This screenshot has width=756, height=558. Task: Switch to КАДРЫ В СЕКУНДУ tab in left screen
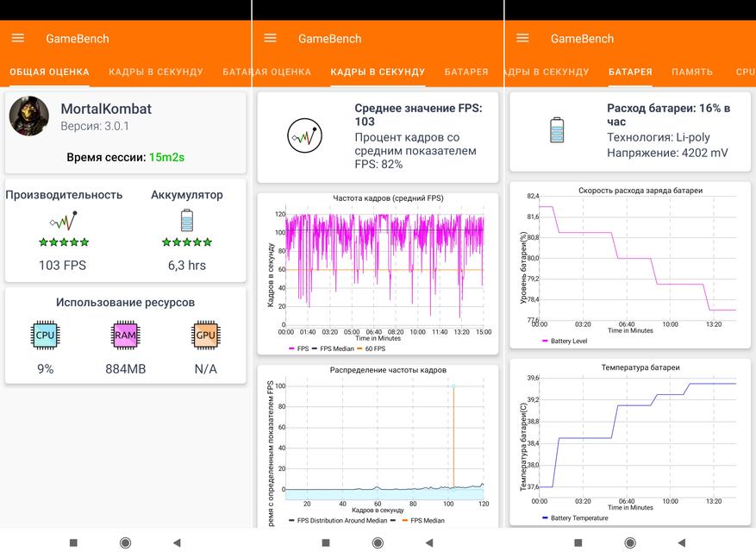pos(156,72)
